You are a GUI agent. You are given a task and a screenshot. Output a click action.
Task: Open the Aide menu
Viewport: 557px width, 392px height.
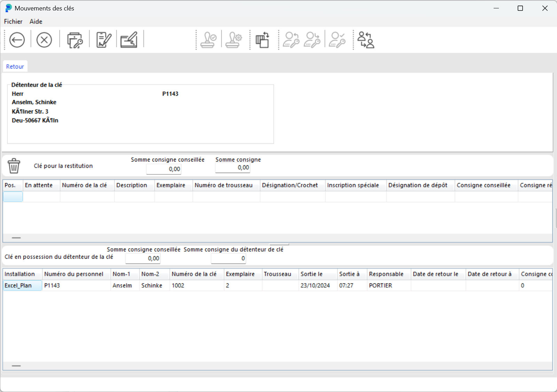[36, 22]
